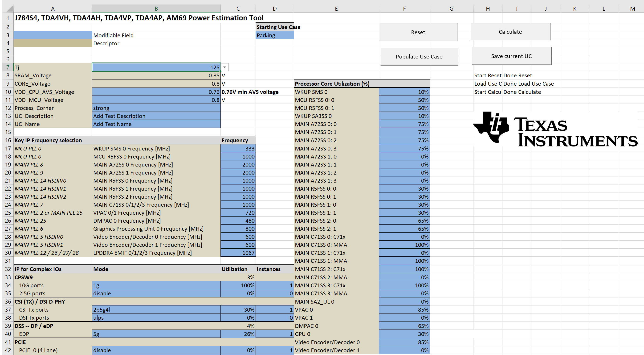Select column E header

(x=336, y=8)
